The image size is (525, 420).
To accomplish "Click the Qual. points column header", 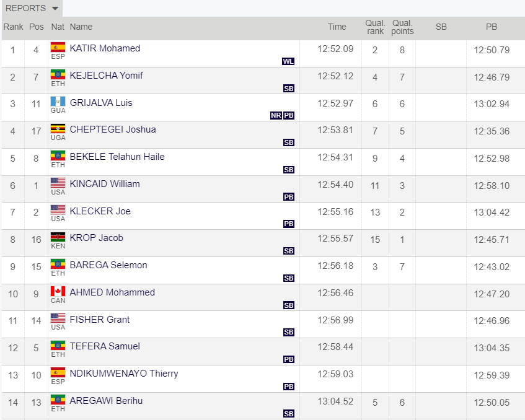I will click(x=402, y=27).
